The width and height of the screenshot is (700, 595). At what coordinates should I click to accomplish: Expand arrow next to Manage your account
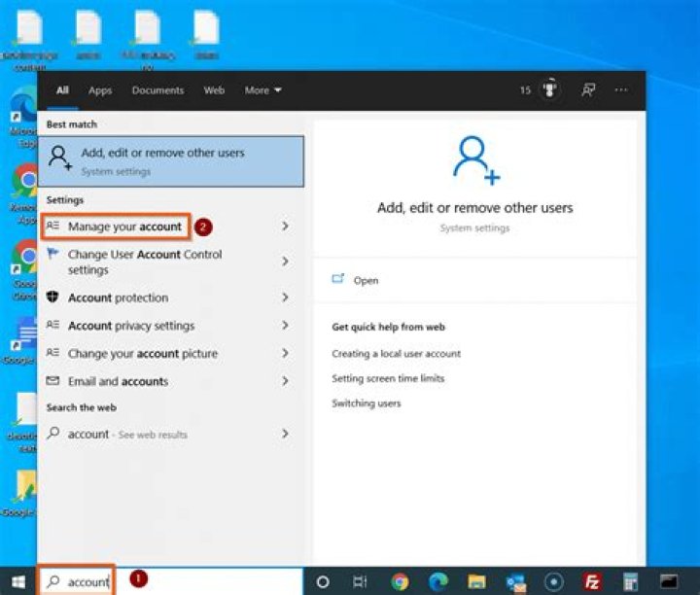tap(285, 227)
